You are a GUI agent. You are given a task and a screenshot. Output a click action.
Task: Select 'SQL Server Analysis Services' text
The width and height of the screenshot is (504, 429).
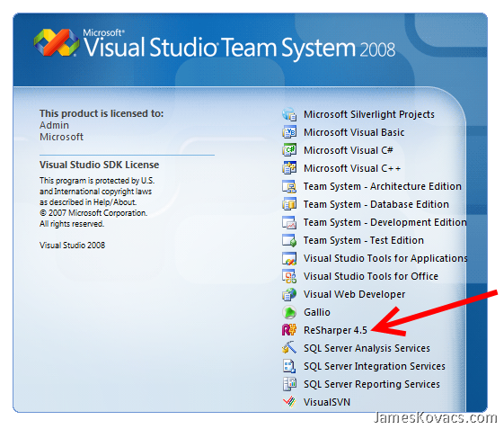(x=367, y=349)
